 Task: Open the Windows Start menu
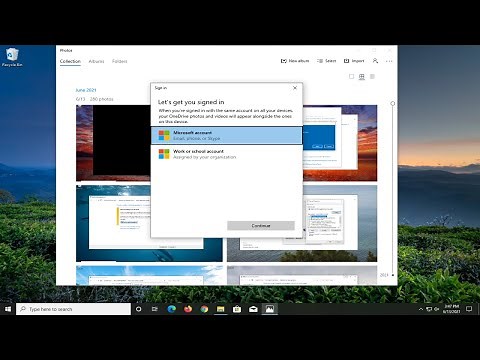[8, 309]
